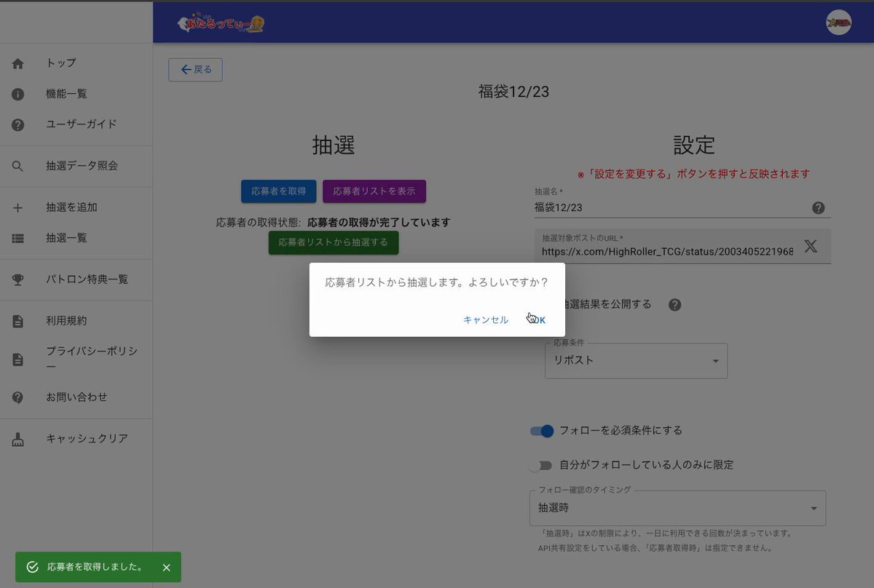Click the X logo icon in URL field
Viewport: 874px width, 588px height.
(x=811, y=246)
